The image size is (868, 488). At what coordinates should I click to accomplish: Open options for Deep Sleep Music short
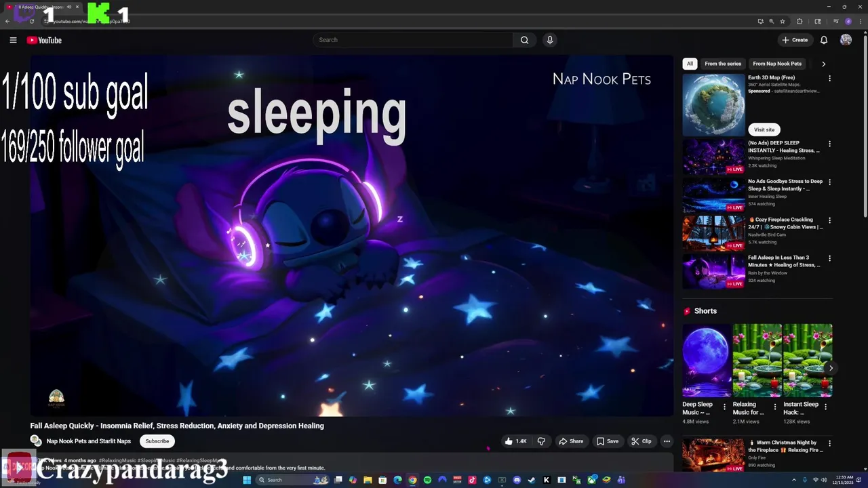coord(724,407)
